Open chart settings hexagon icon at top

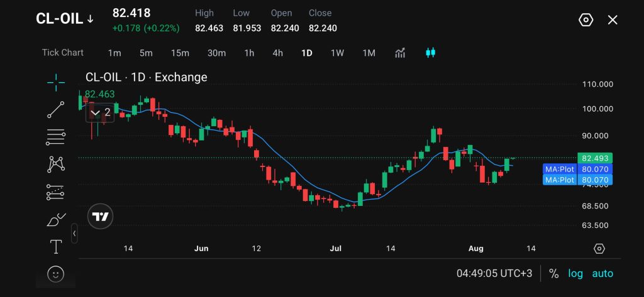pyautogui.click(x=586, y=19)
